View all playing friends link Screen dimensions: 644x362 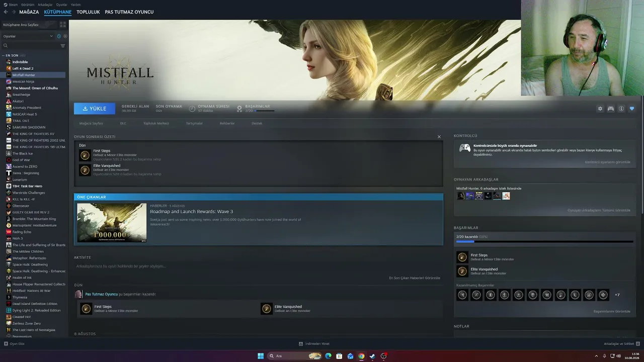point(599,210)
